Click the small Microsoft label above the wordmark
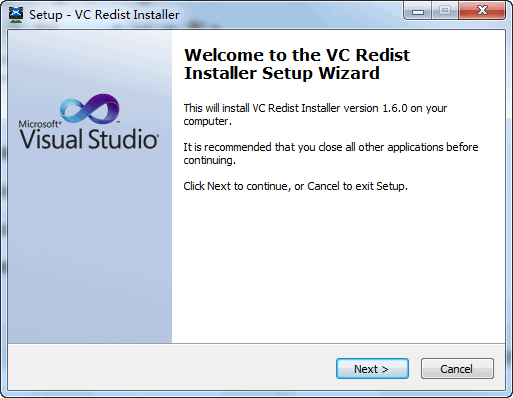 (x=39, y=124)
